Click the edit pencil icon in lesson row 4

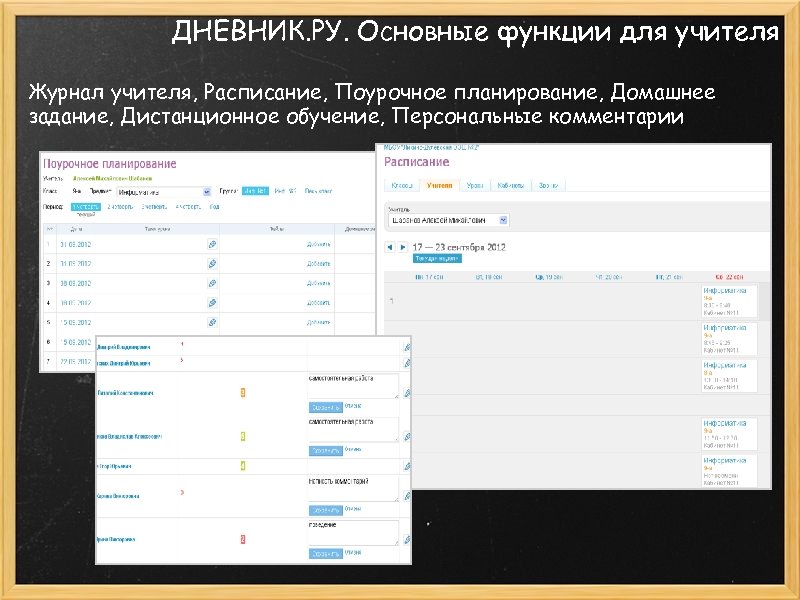(212, 303)
